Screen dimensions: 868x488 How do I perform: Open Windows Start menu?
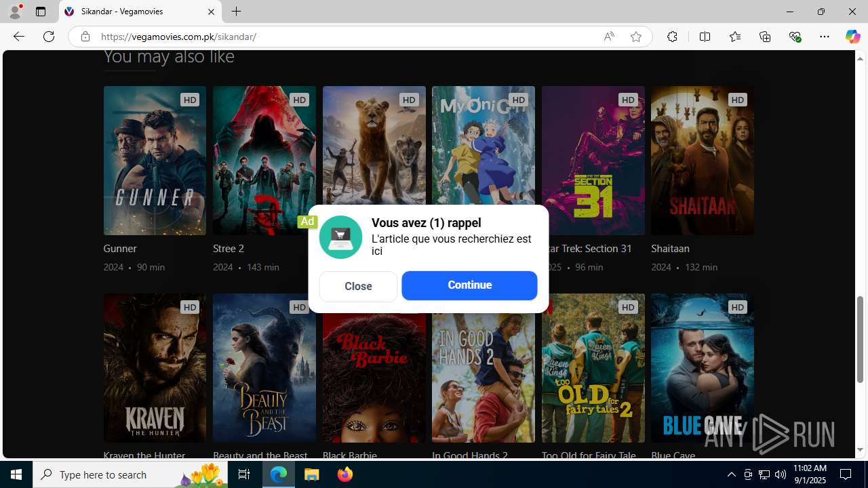(16, 474)
